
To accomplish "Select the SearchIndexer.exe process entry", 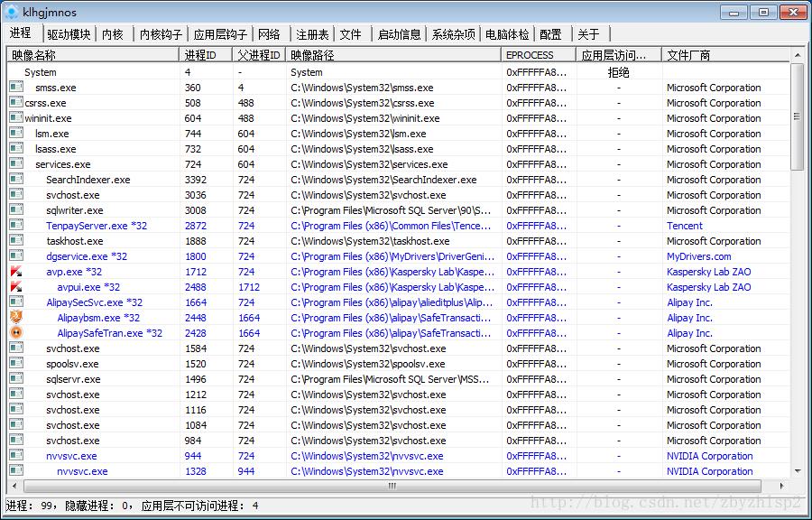I will pyautogui.click(x=88, y=180).
